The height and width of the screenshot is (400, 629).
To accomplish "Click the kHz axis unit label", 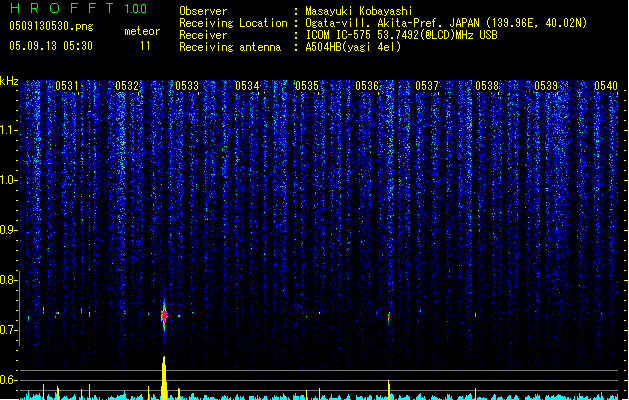I will (9, 81).
